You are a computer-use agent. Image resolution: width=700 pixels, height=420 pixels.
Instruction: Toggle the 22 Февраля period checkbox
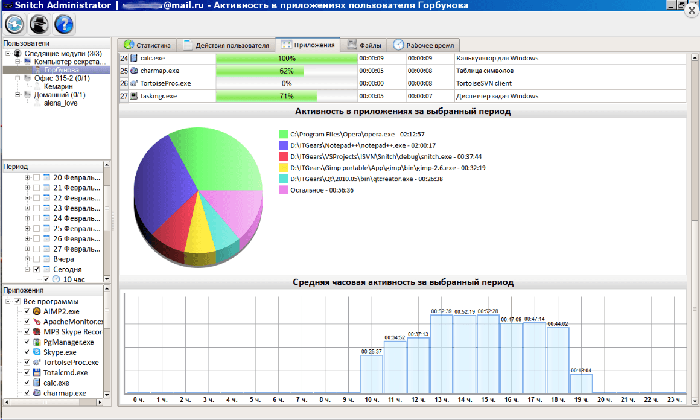[37, 198]
